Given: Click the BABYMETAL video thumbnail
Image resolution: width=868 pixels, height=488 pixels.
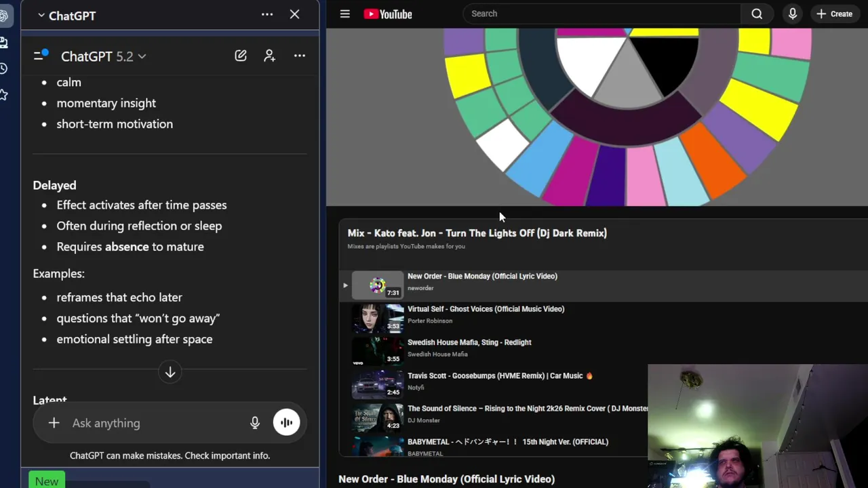Looking at the screenshot, I should (x=378, y=447).
